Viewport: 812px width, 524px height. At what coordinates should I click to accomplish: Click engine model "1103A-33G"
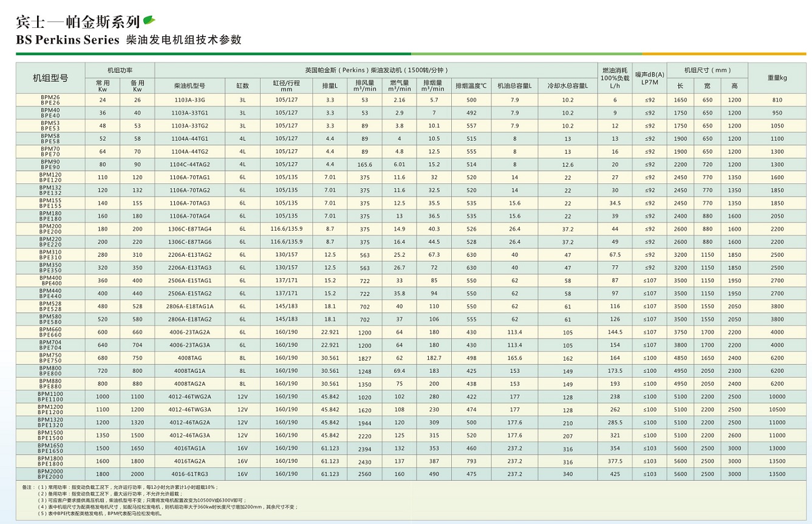pos(189,100)
